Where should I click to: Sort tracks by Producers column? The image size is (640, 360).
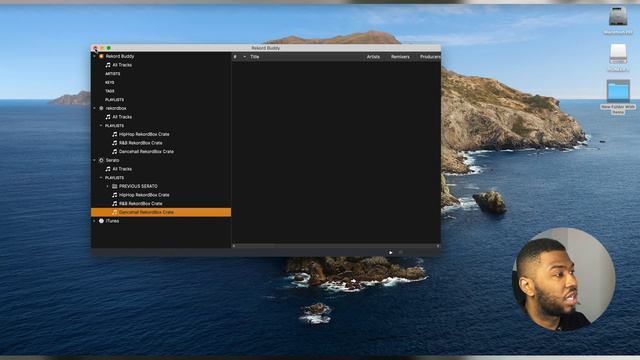(x=429, y=57)
